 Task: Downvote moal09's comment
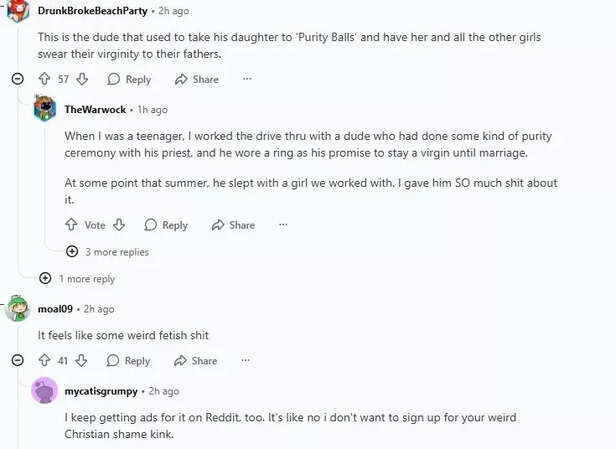tap(82, 360)
